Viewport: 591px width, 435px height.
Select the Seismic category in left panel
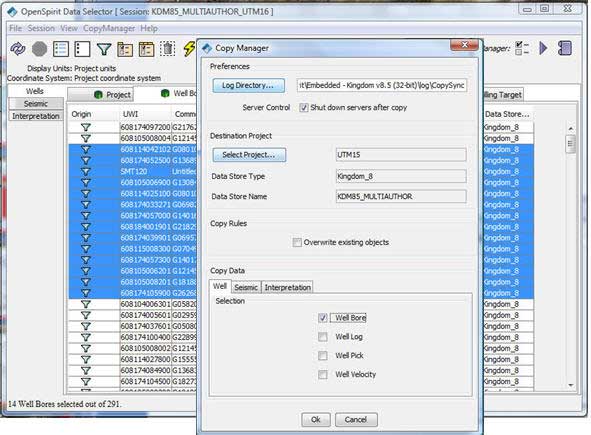coord(36,104)
